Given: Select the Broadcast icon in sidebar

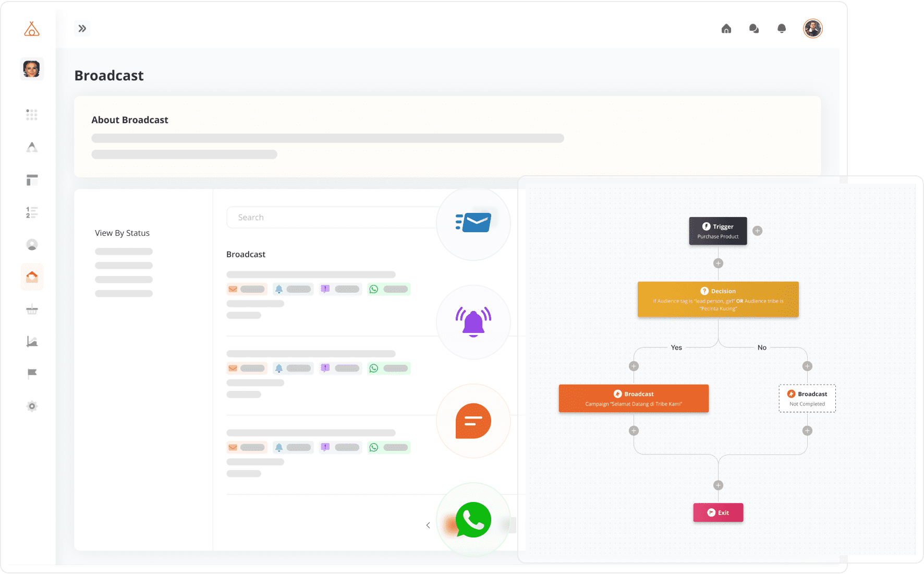Looking at the screenshot, I should 32,277.
